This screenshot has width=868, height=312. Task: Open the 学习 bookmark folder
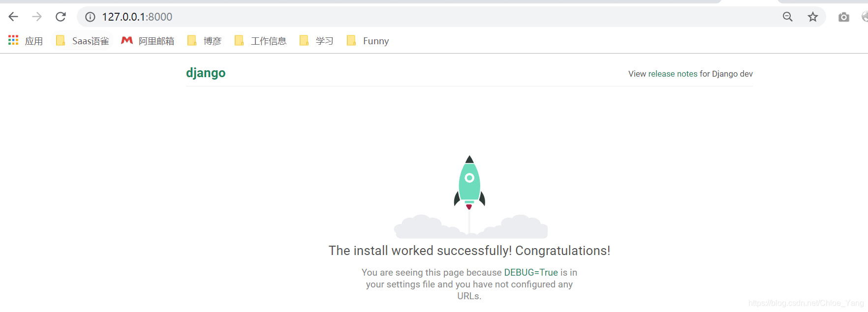316,41
